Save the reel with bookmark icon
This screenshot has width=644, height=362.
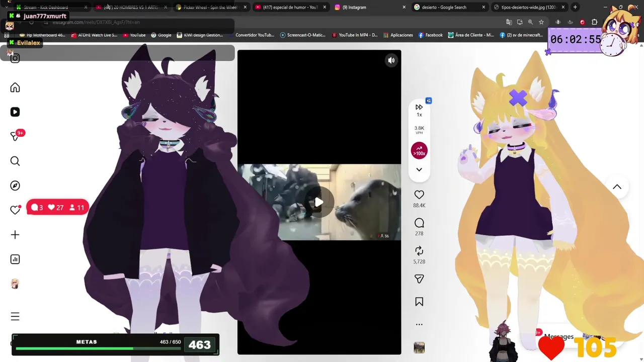point(419,302)
